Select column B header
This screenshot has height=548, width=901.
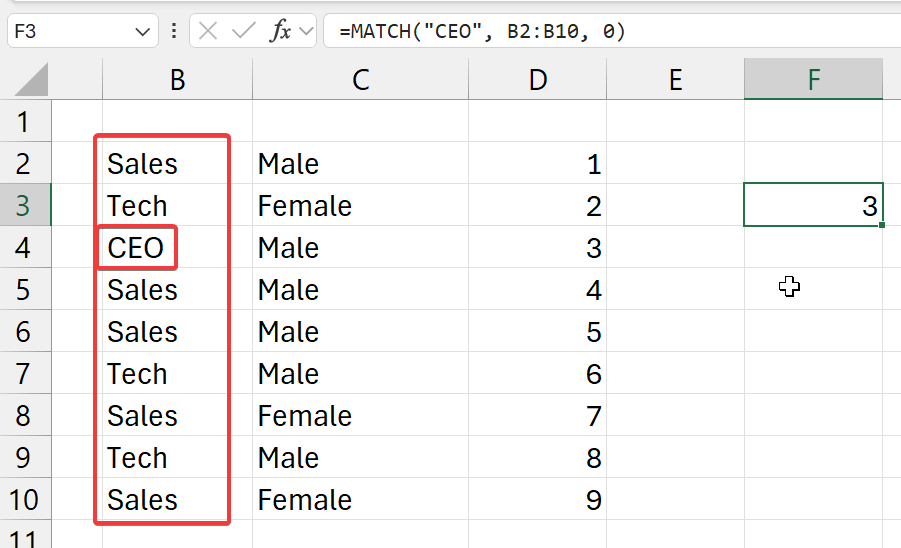(177, 80)
